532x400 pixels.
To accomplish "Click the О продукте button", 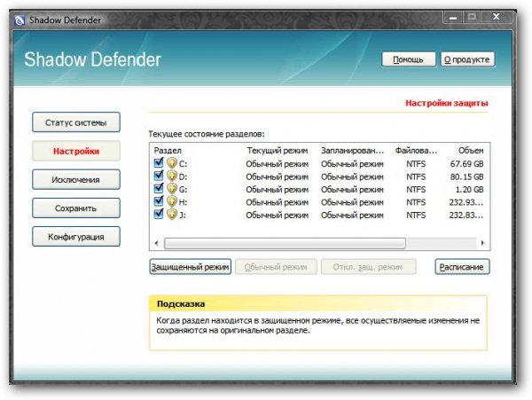I will [467, 59].
